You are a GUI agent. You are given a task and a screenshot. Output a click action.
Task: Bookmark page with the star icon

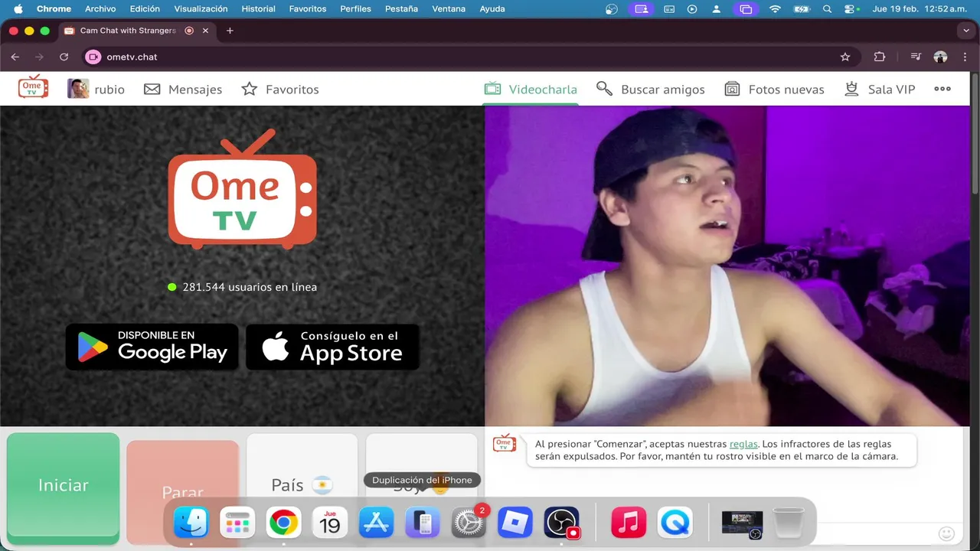[x=845, y=57]
